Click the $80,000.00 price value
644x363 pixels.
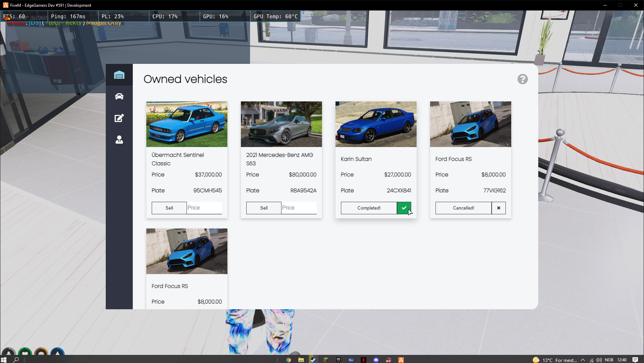pyautogui.click(x=303, y=174)
